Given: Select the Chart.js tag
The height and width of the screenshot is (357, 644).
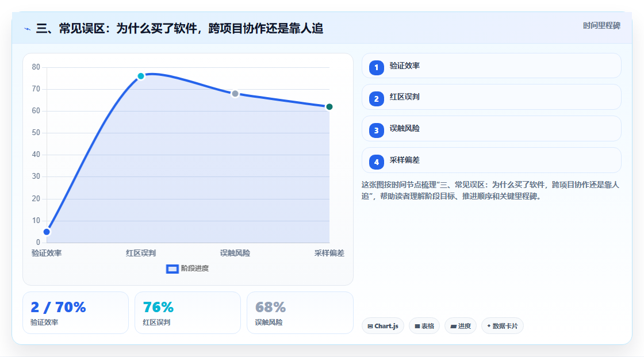Looking at the screenshot, I should tap(383, 326).
